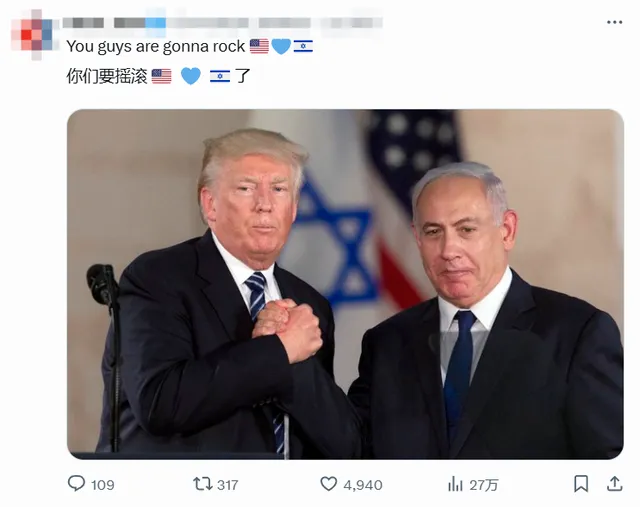
Task: Open the blurred account name link
Action: coord(222,22)
